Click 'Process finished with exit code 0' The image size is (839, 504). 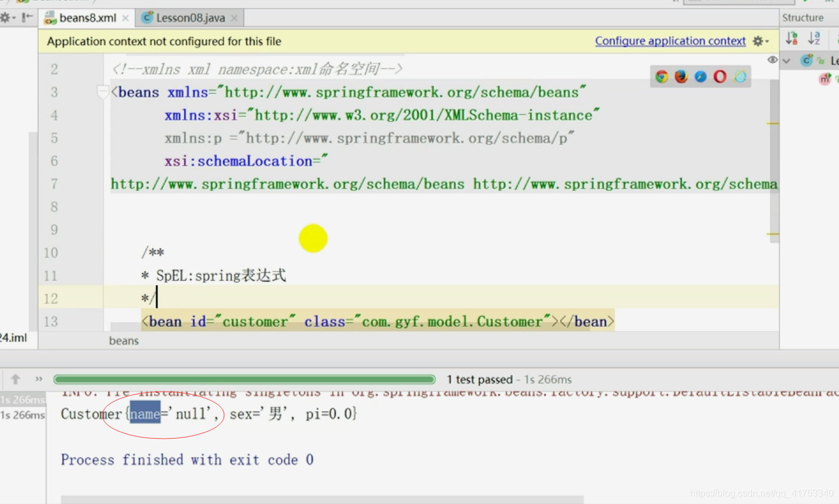point(187,460)
